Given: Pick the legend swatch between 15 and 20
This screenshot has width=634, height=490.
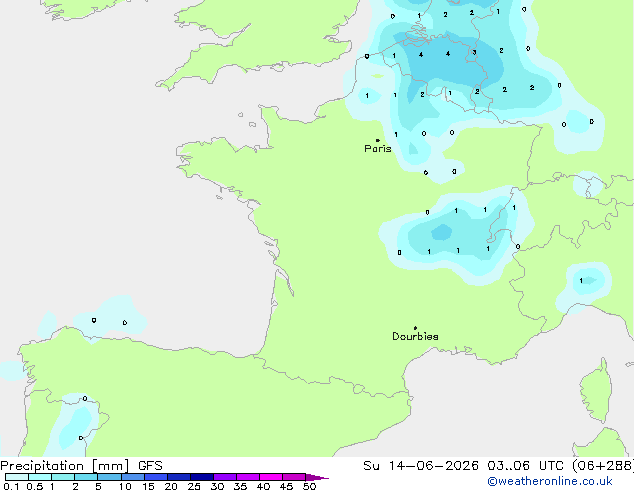Looking at the screenshot, I should tap(156, 477).
